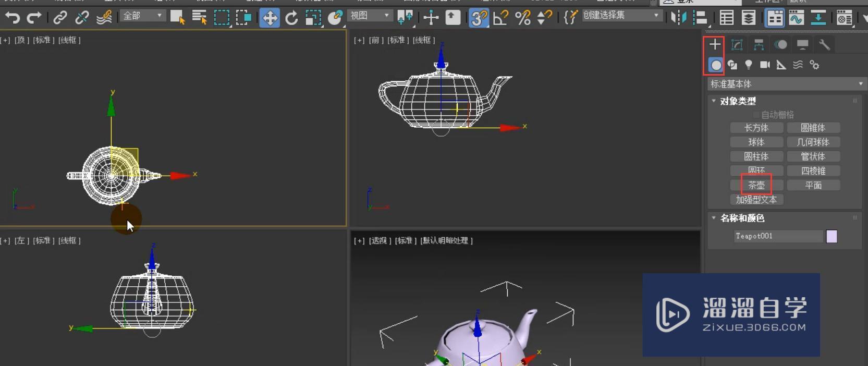868x366 pixels.
Task: Enable the 自动栅格 checkbox
Action: [756, 115]
